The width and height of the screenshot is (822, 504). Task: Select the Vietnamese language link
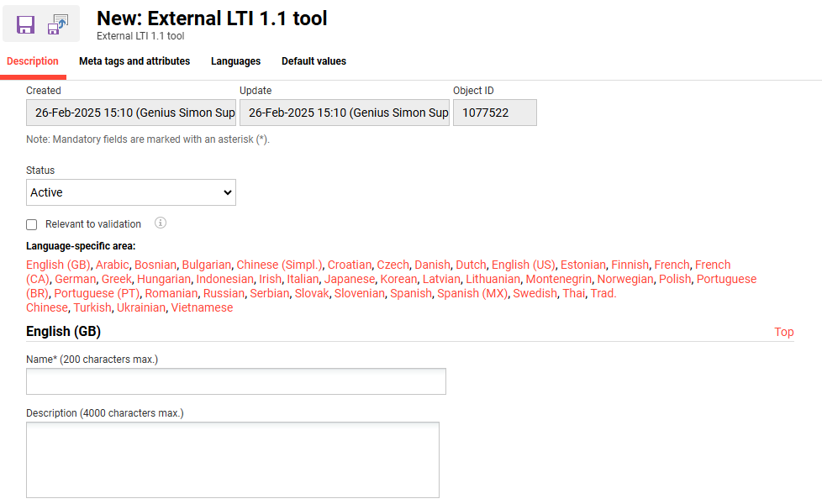tap(202, 307)
